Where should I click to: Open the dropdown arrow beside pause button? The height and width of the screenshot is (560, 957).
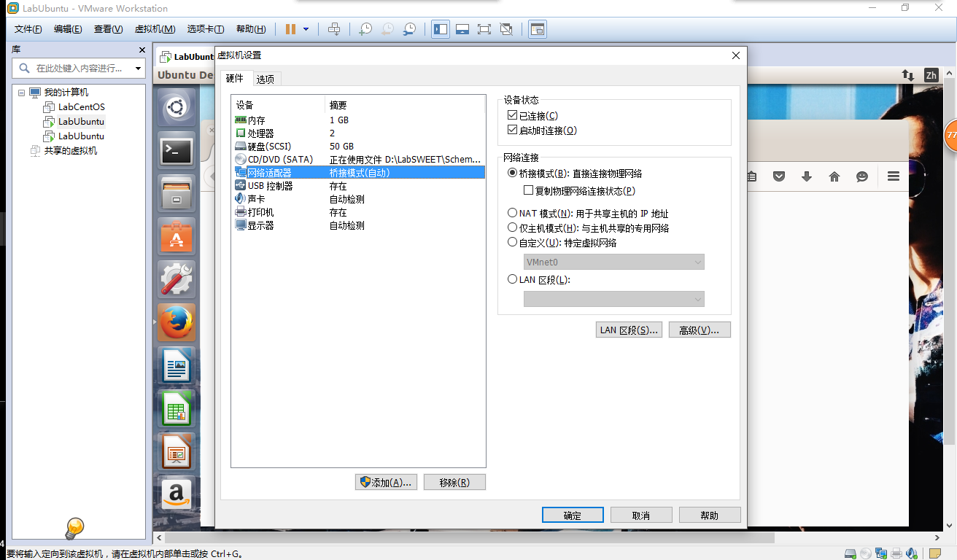[306, 29]
